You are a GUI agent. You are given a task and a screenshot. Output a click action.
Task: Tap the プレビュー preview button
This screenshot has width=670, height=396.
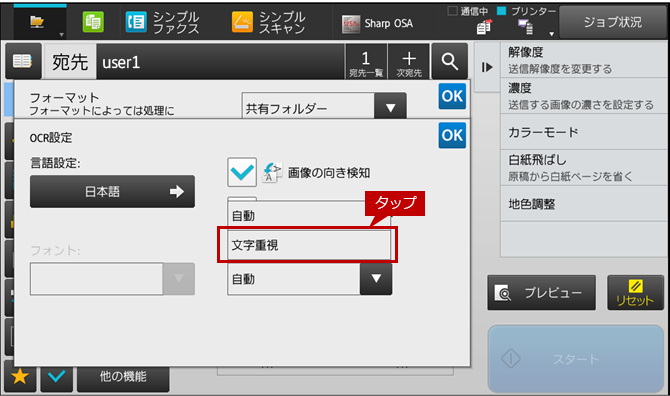click(x=541, y=293)
